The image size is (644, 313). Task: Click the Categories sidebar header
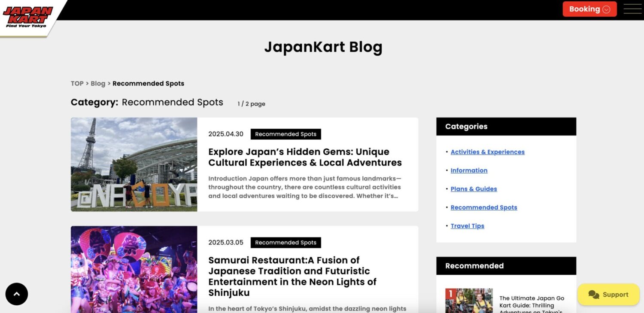click(506, 126)
